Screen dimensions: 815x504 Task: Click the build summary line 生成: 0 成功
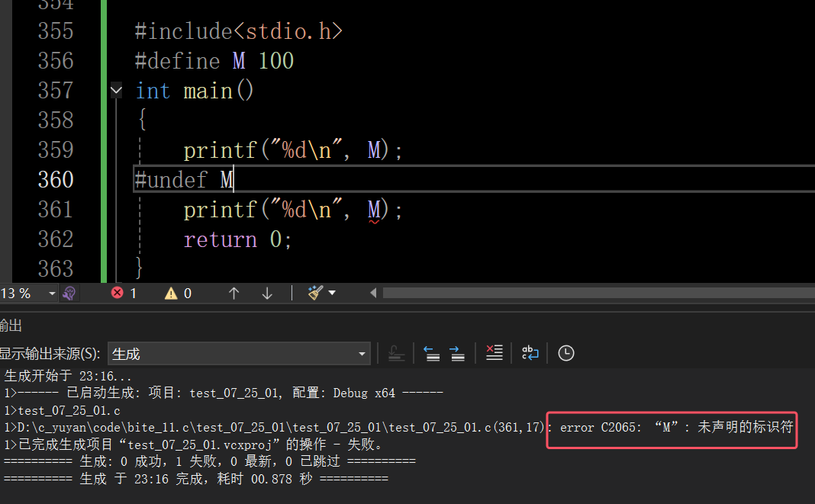click(x=209, y=461)
